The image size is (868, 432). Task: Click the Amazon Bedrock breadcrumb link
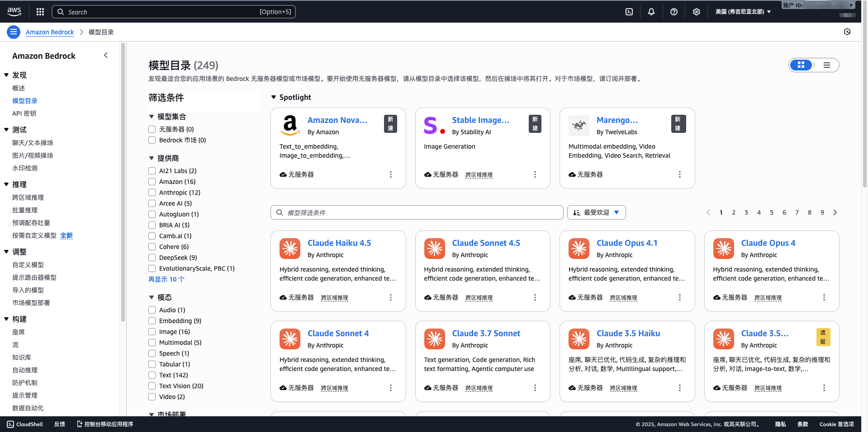click(50, 32)
